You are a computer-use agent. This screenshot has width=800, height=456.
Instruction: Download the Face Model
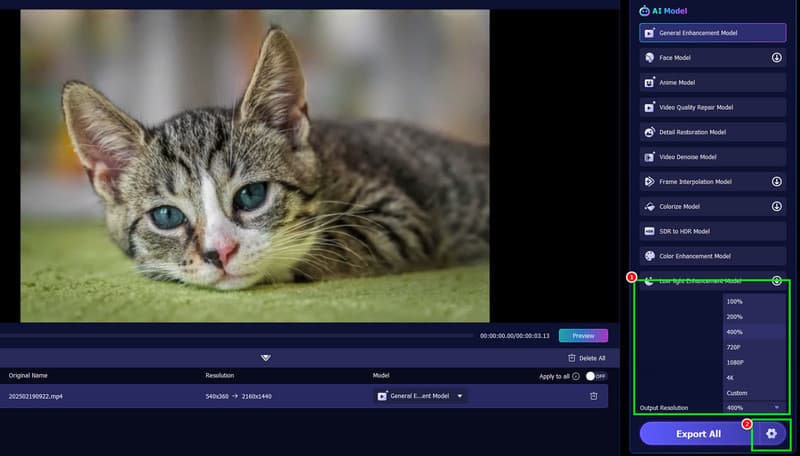[776, 58]
